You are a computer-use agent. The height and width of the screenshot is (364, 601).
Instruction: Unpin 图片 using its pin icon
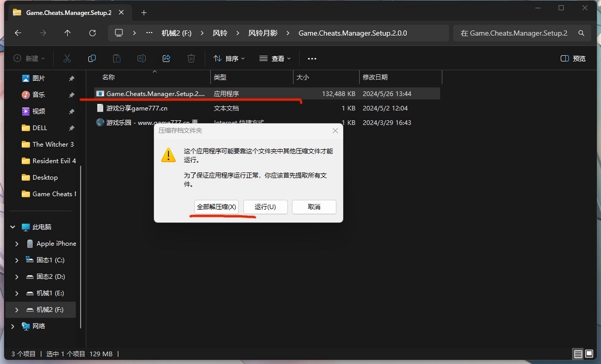pyautogui.click(x=71, y=78)
